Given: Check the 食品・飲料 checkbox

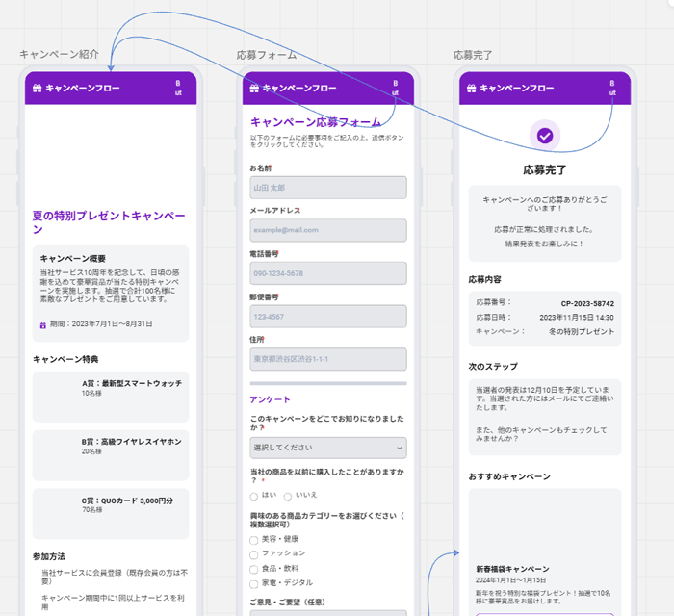Looking at the screenshot, I should (x=254, y=570).
